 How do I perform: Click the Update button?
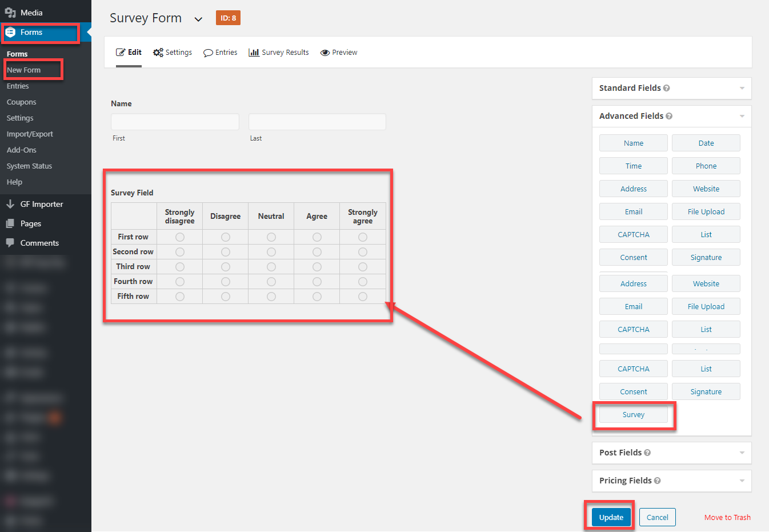(x=611, y=517)
